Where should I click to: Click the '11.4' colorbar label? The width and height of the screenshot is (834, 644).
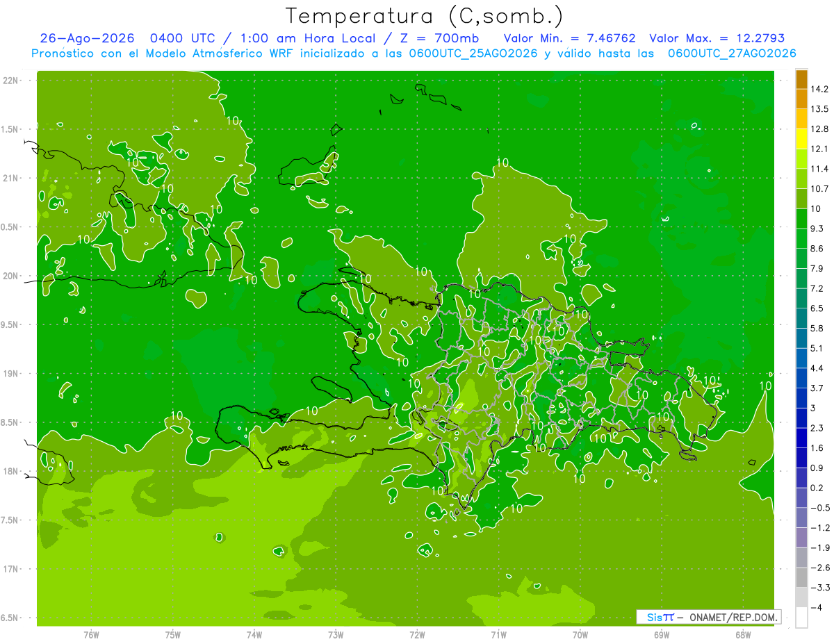819,169
